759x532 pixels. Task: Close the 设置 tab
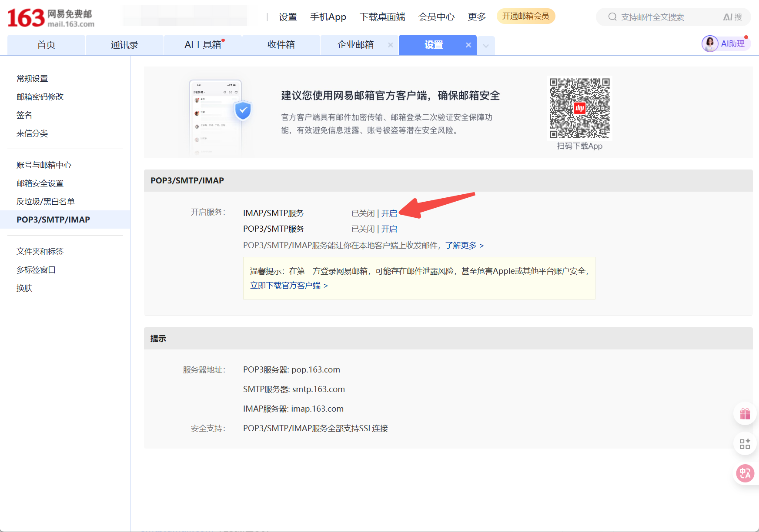pyautogui.click(x=468, y=45)
